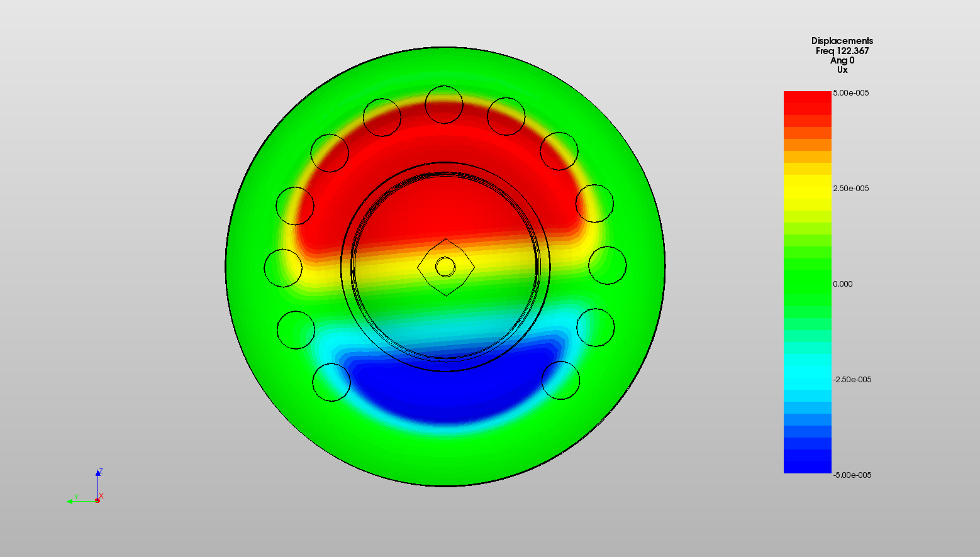The image size is (980, 557).
Task: Select the small center circle of the hub
Action: [445, 267]
